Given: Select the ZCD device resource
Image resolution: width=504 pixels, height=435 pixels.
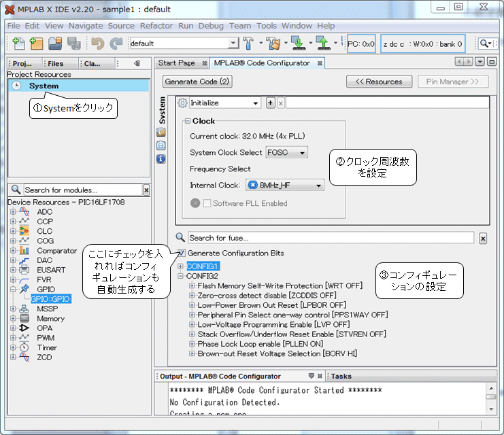Looking at the screenshot, I should pyautogui.click(x=44, y=357).
